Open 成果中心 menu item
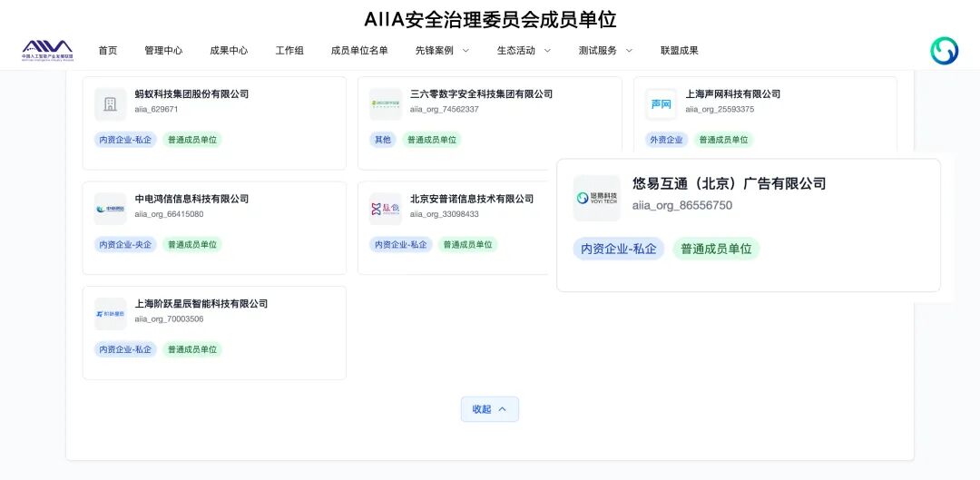Viewport: 980px width, 480px height. [229, 51]
